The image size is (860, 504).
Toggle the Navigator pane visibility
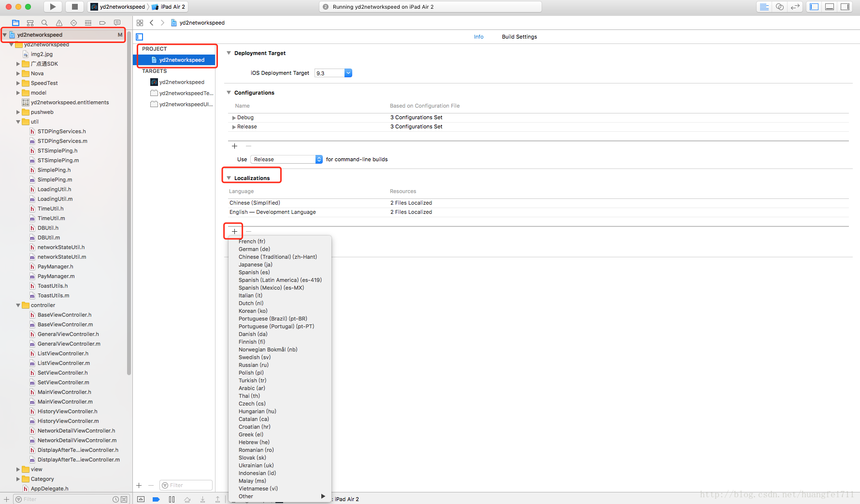tap(814, 7)
